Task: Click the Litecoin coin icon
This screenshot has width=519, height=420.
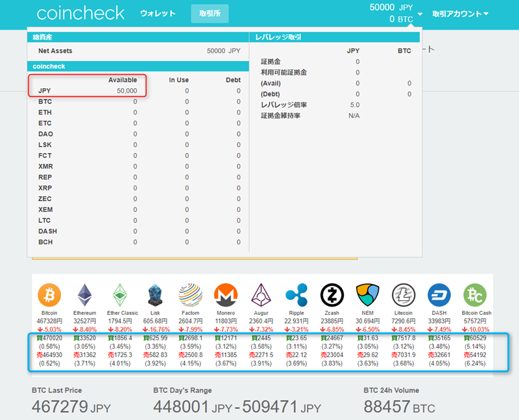Action: coord(404,295)
